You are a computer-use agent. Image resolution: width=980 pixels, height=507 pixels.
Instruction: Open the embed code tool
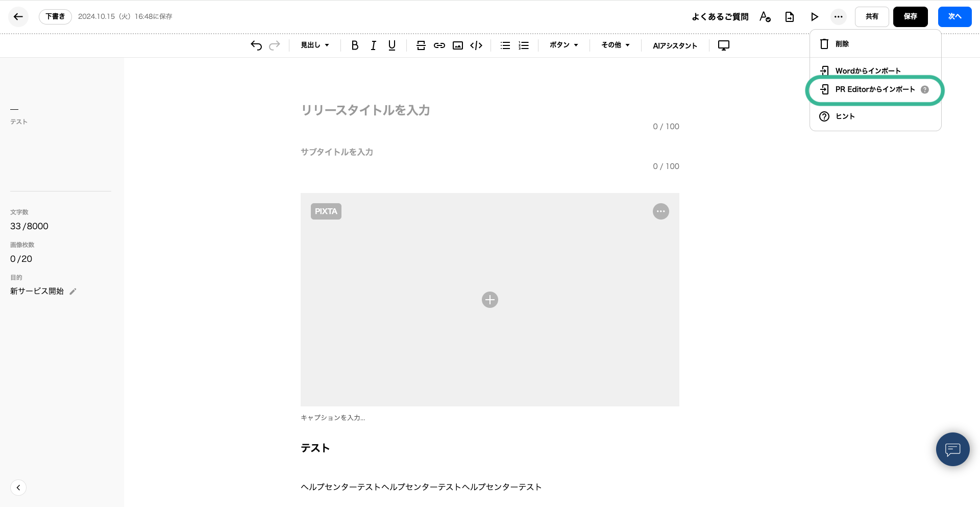click(x=476, y=45)
